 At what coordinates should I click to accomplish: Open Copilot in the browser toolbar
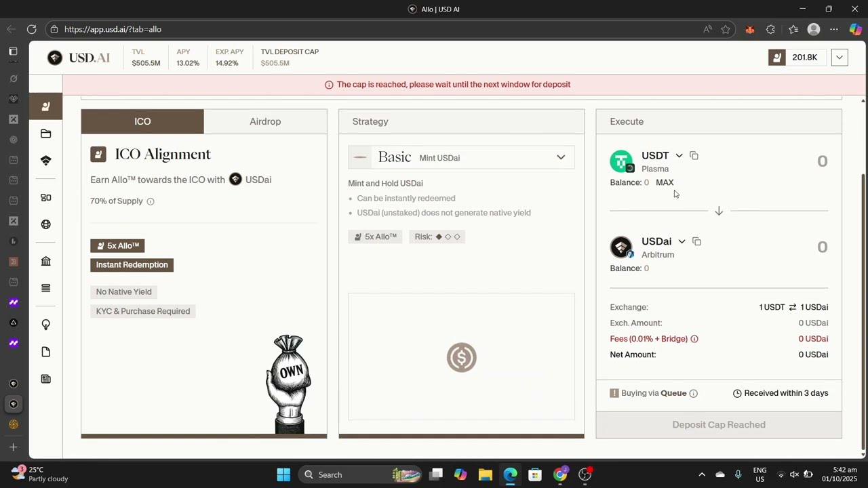[x=855, y=29]
